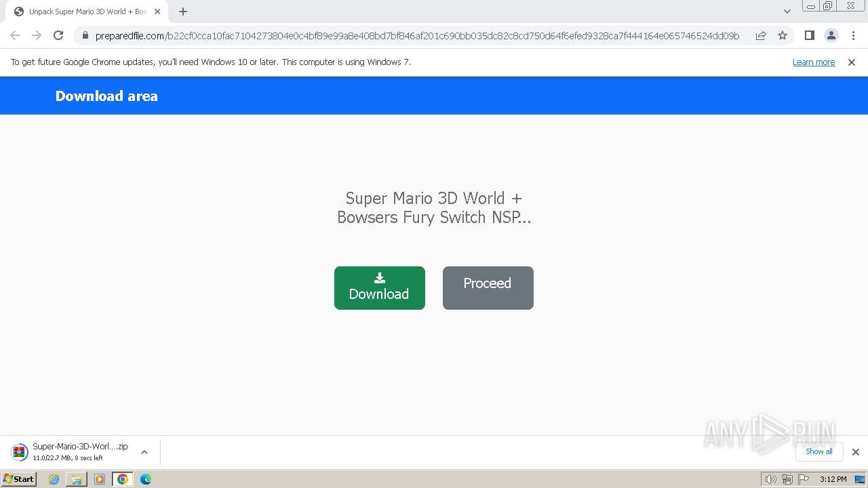Share this page via the share icon

click(761, 35)
